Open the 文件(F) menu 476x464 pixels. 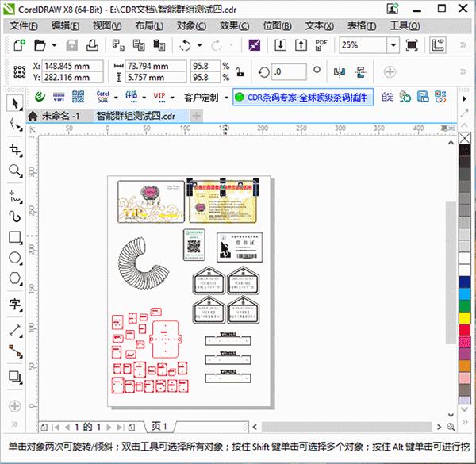[24, 26]
